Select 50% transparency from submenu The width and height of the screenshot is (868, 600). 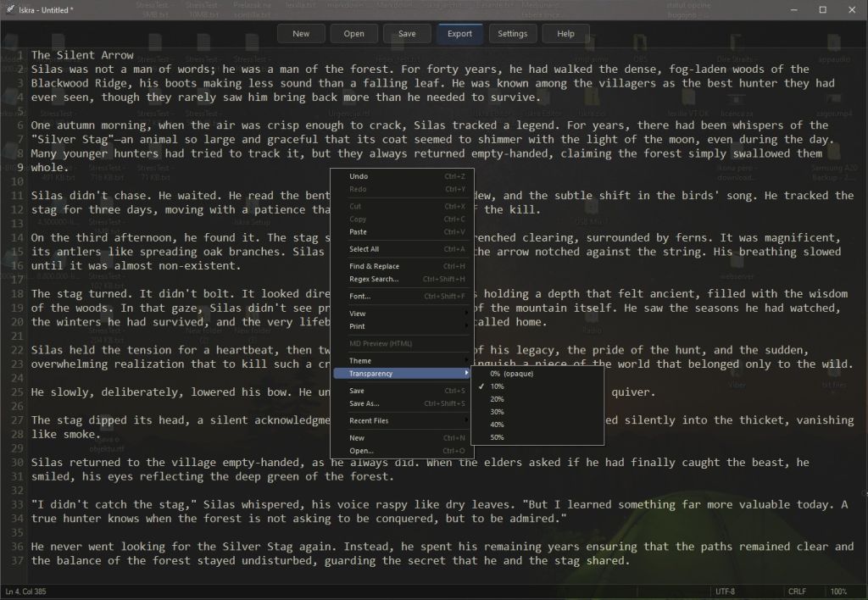coord(498,437)
